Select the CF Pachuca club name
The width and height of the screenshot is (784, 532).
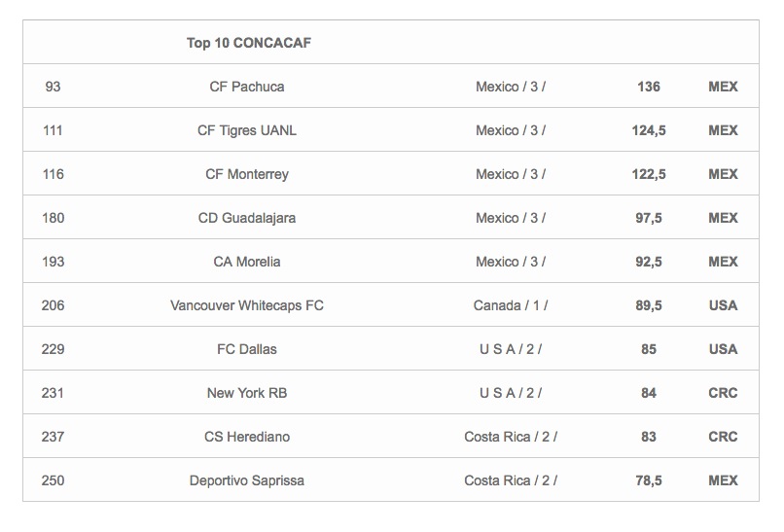247,87
